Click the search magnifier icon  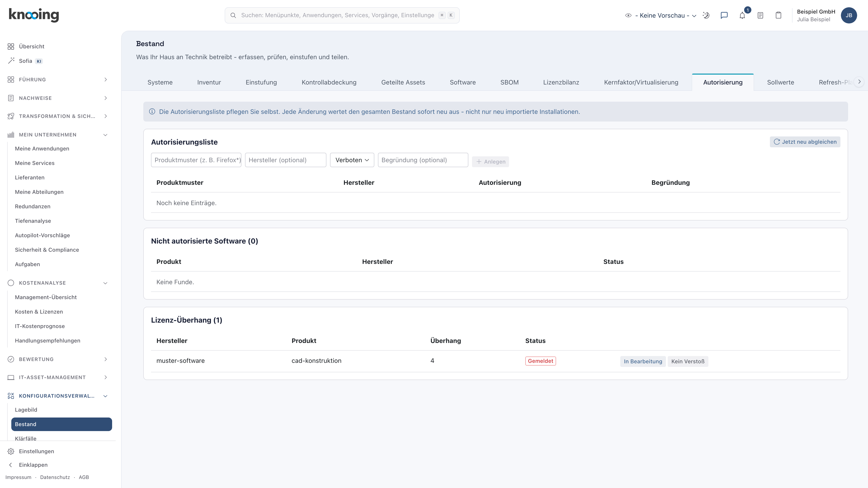tap(233, 15)
